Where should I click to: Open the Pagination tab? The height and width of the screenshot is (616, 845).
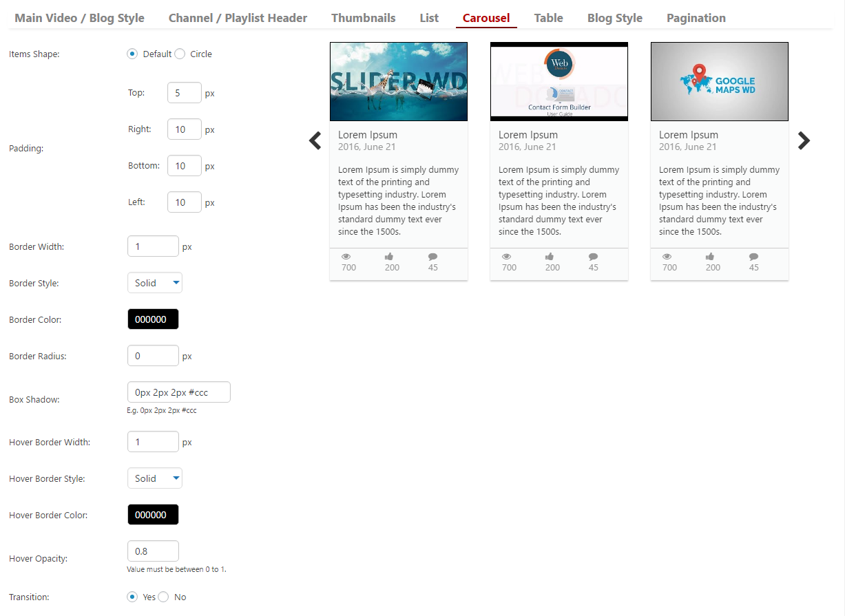pyautogui.click(x=696, y=18)
